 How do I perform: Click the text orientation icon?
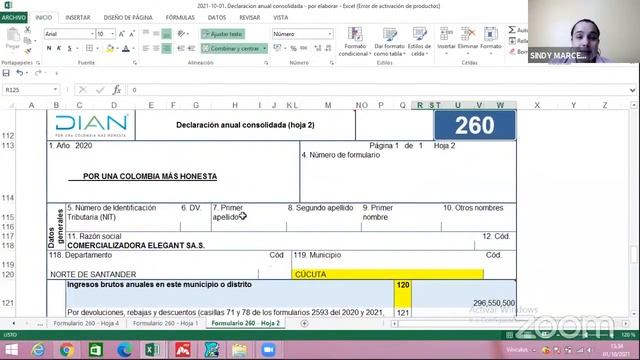182,33
